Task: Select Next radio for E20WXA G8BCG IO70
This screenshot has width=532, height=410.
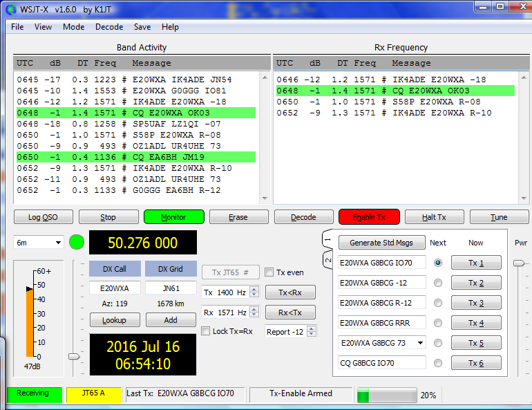Action: point(438,263)
